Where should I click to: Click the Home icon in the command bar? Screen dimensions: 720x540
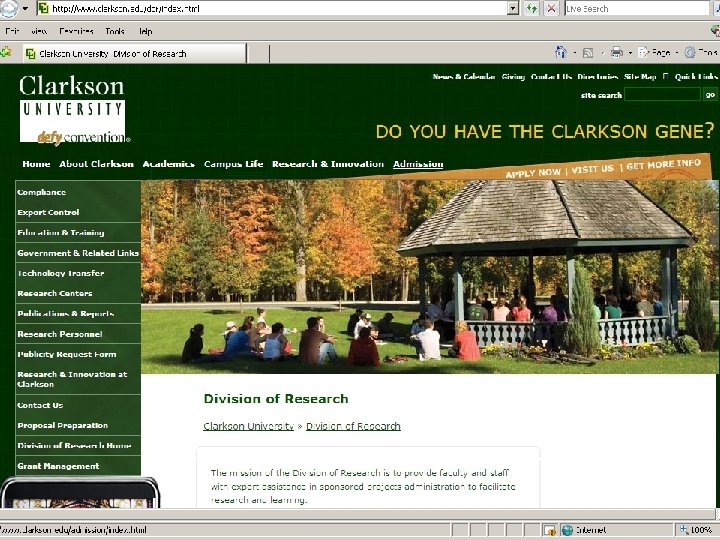[x=561, y=52]
